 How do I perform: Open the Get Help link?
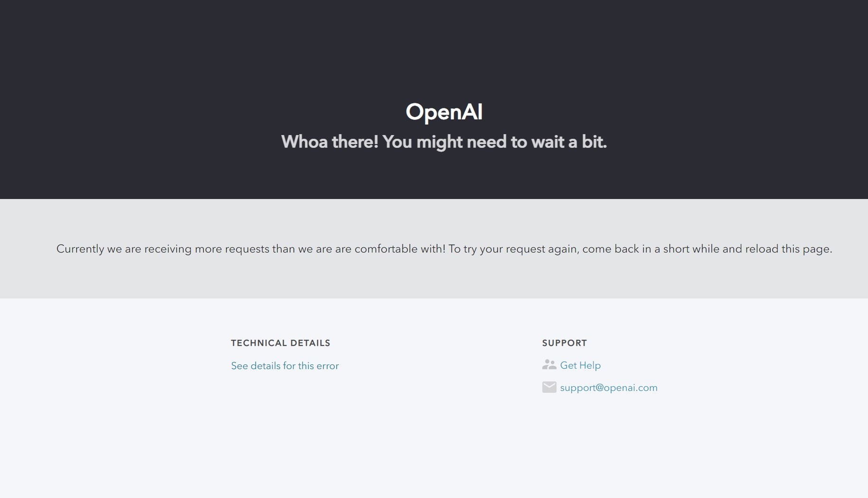click(x=580, y=365)
